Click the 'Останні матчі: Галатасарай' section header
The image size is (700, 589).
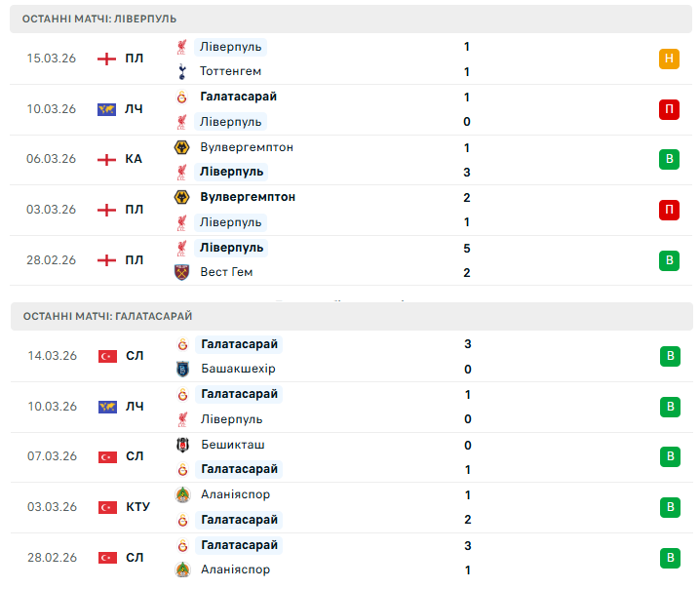[x=107, y=316]
